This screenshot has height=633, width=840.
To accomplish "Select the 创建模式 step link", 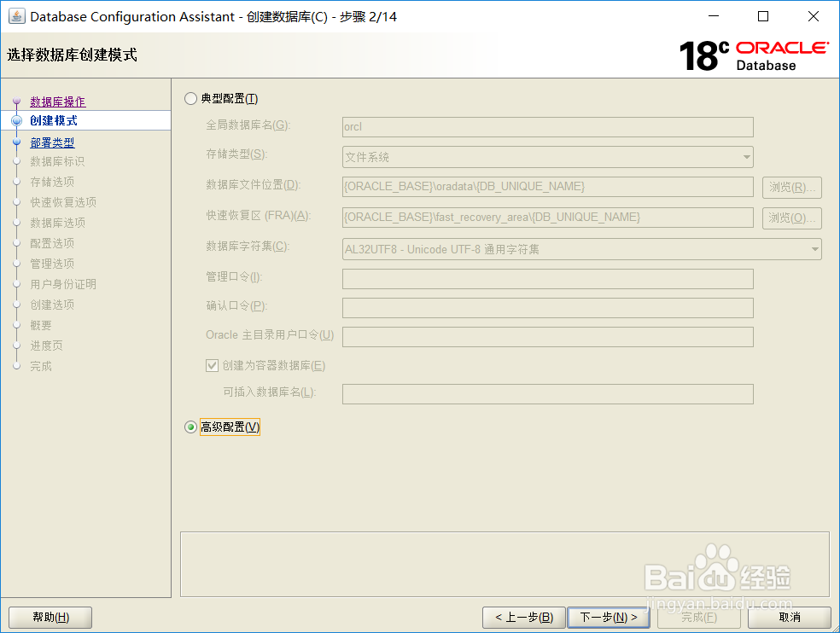I will tap(53, 121).
